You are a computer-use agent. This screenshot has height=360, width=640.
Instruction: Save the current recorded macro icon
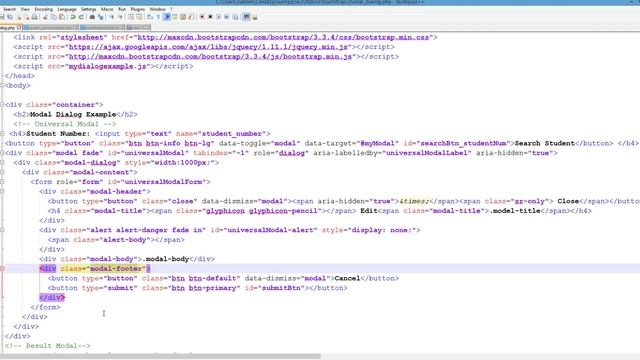tap(235, 17)
